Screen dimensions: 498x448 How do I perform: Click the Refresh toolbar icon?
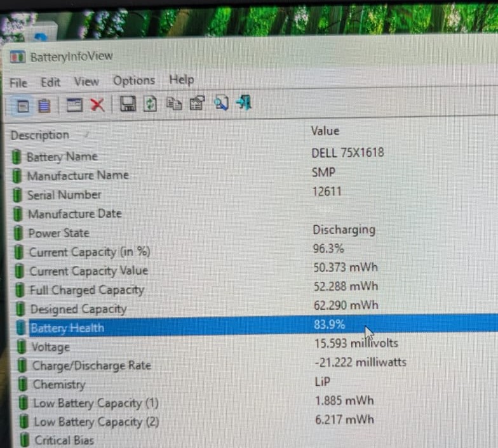150,104
